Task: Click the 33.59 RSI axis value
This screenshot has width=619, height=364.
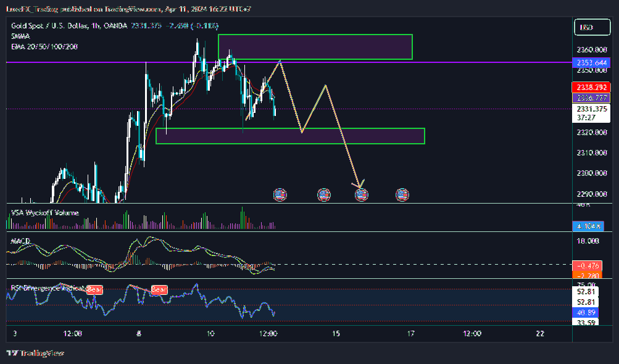Action: 586,322
